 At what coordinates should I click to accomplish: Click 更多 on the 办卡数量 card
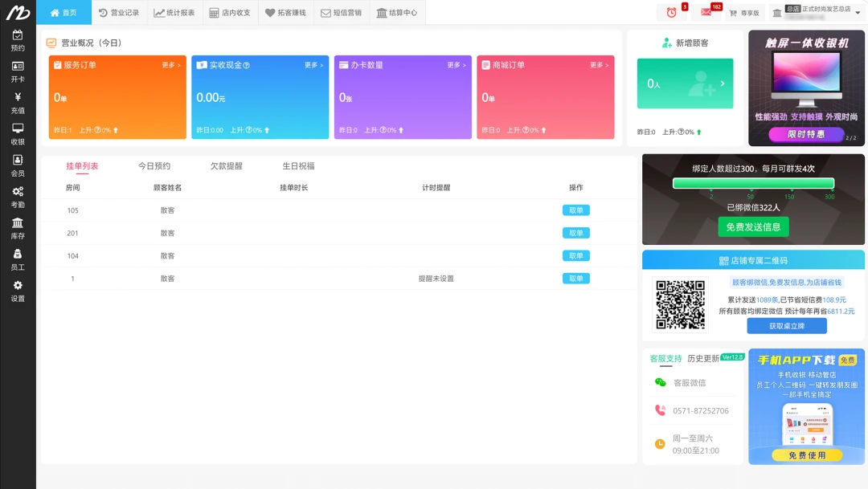457,65
